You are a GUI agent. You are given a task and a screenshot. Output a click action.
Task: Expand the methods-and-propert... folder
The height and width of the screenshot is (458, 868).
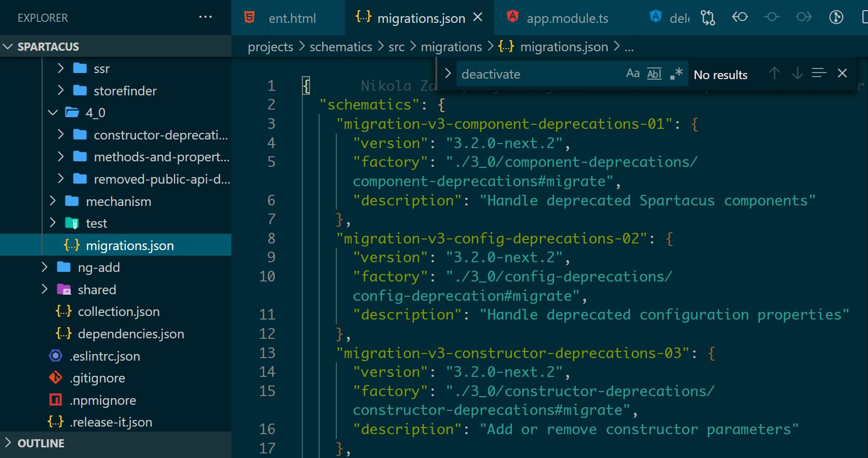[x=61, y=157]
